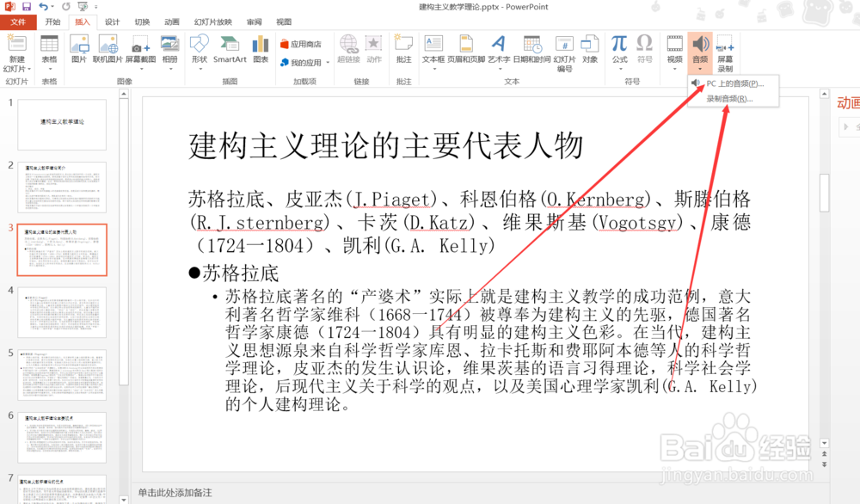This screenshot has height=504, width=860.
Task: Switch to the 动画 animations tab
Action: [172, 22]
